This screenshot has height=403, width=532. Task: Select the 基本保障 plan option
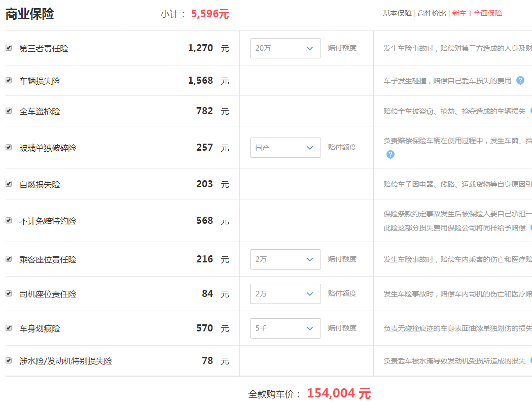tap(397, 13)
